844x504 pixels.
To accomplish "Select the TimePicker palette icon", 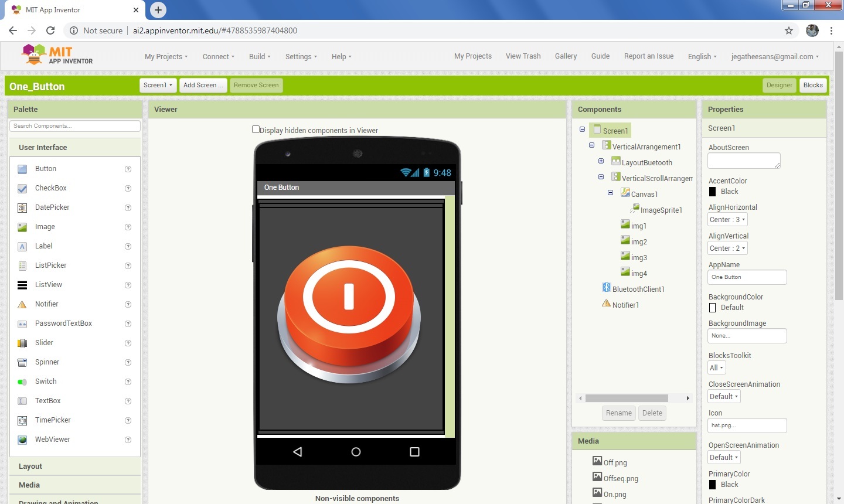I will (22, 421).
